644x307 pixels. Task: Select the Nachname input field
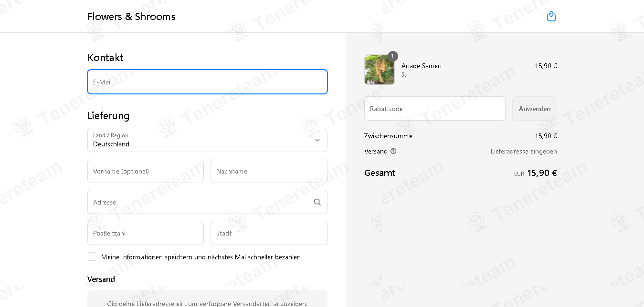click(269, 171)
